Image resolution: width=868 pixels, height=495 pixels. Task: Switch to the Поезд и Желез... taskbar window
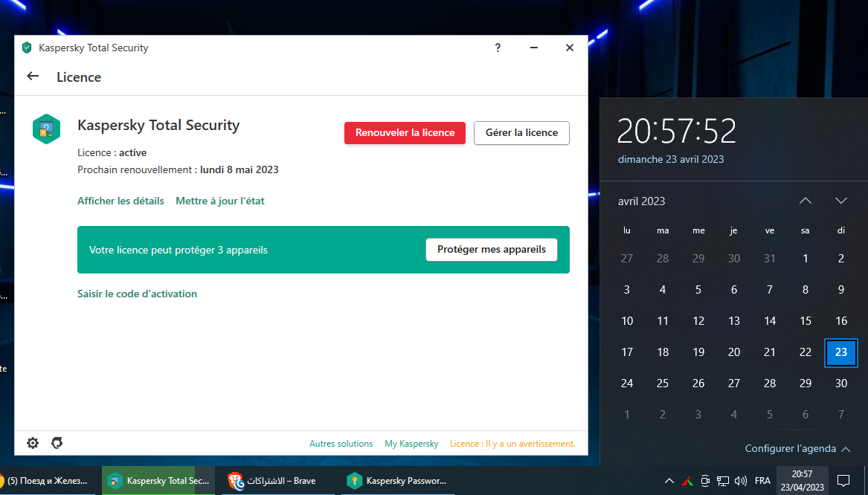(48, 481)
